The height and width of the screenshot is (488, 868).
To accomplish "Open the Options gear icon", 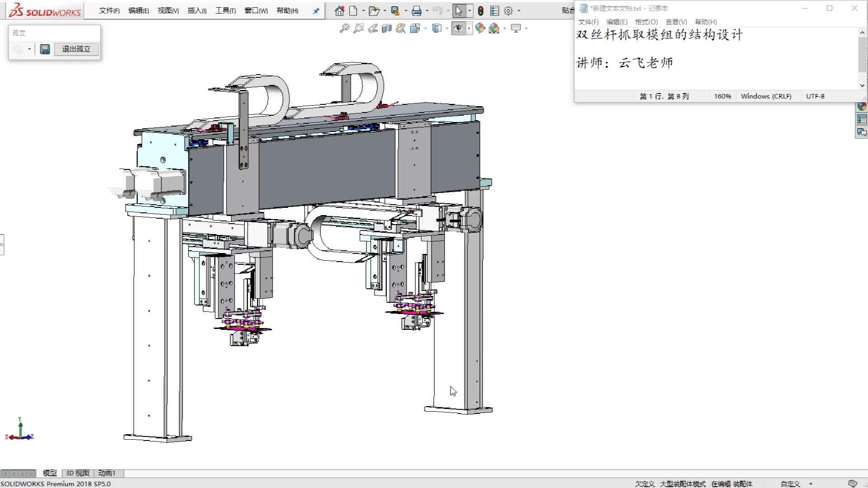I will 508,11.
